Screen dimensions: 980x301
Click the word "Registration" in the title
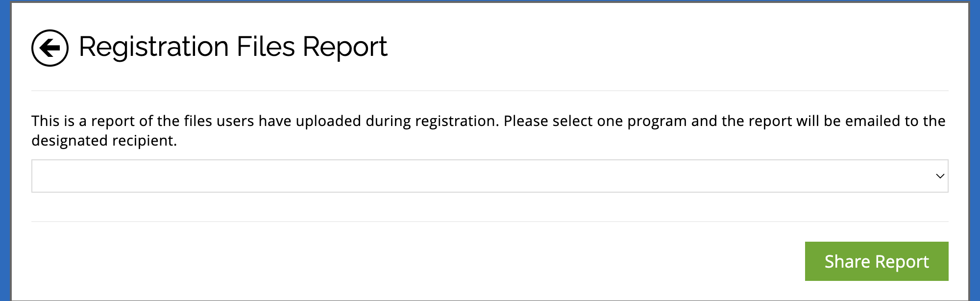pyautogui.click(x=154, y=48)
